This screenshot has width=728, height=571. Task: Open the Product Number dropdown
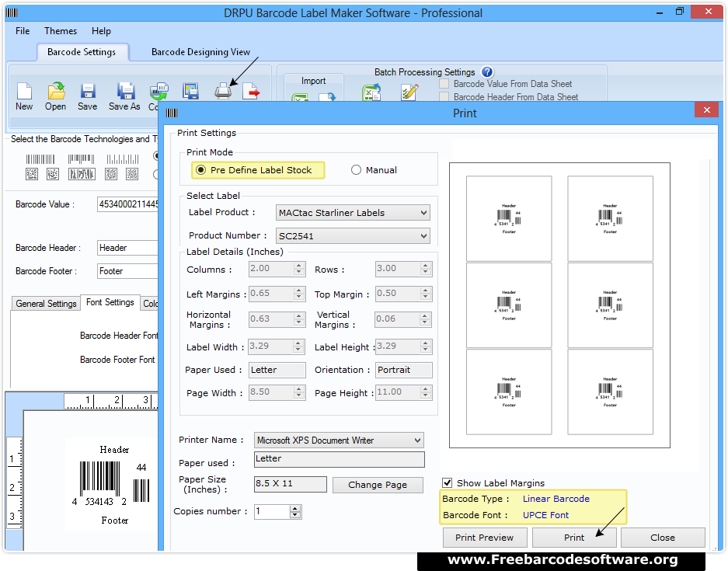353,236
